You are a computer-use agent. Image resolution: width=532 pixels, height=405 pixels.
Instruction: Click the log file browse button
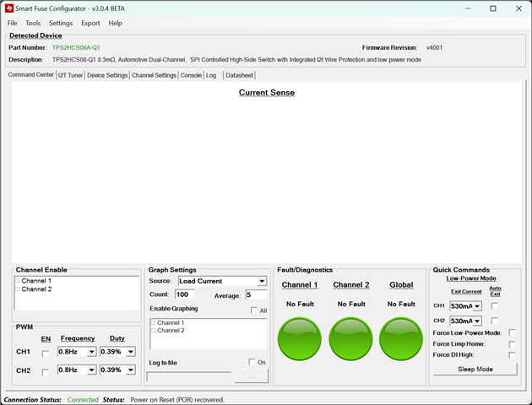[x=251, y=377]
